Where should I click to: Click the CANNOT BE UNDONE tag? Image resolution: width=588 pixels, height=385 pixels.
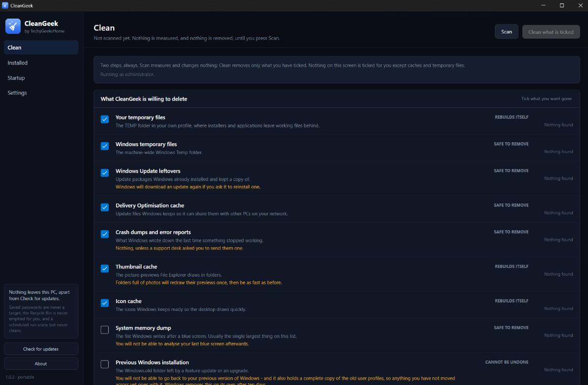pos(507,362)
